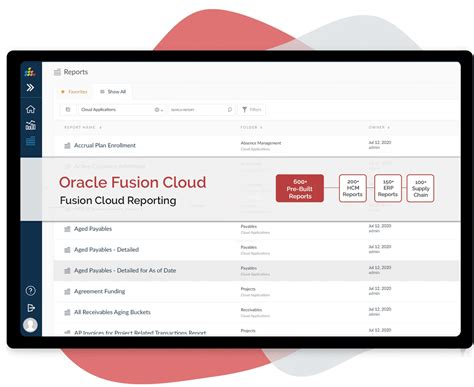Click the Jul 12, 2020 date in the Agreement Funding row
474x387 pixels.
click(380, 288)
